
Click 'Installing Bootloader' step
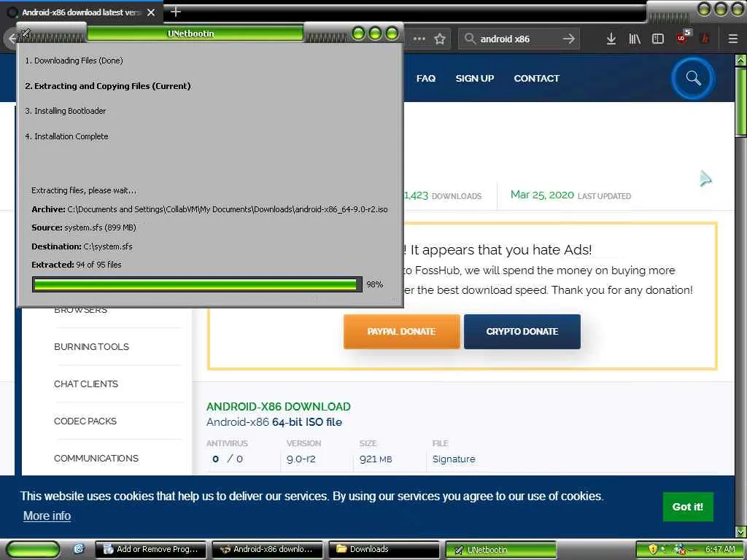click(x=65, y=111)
